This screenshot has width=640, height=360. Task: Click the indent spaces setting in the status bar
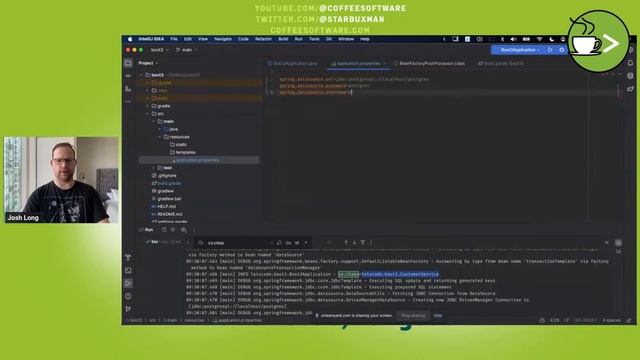coord(611,321)
